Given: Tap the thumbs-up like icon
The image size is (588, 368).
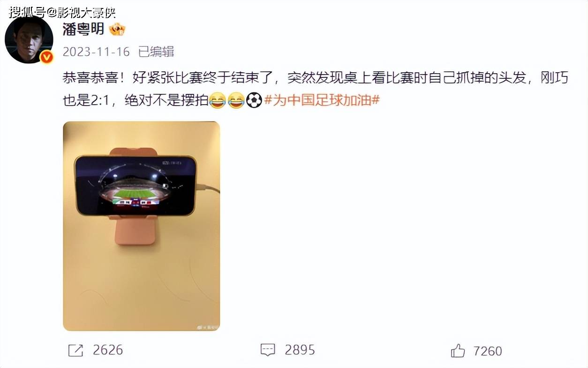Looking at the screenshot, I should tap(458, 351).
